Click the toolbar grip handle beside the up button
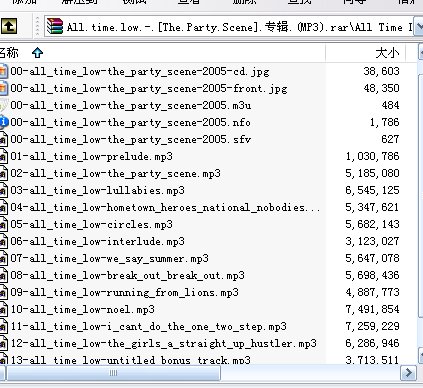Viewport: 423px width, 388px height. 37,26
